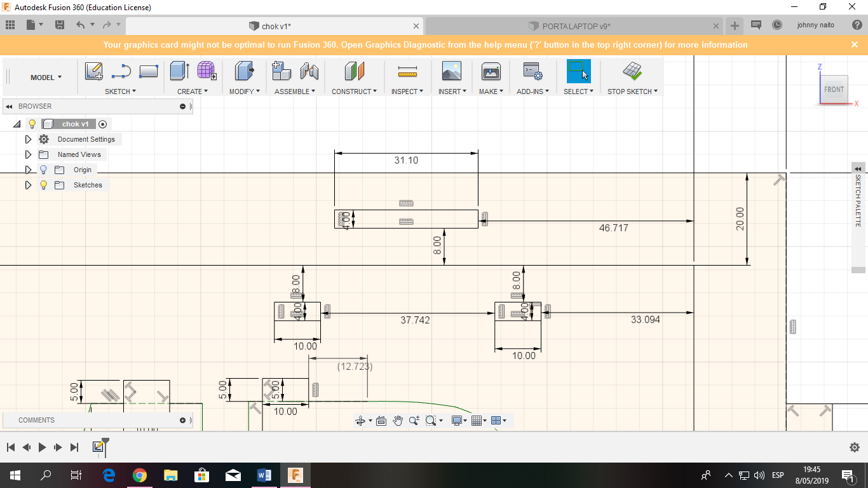
Task: Select the Line sketch tool
Action: [x=121, y=71]
